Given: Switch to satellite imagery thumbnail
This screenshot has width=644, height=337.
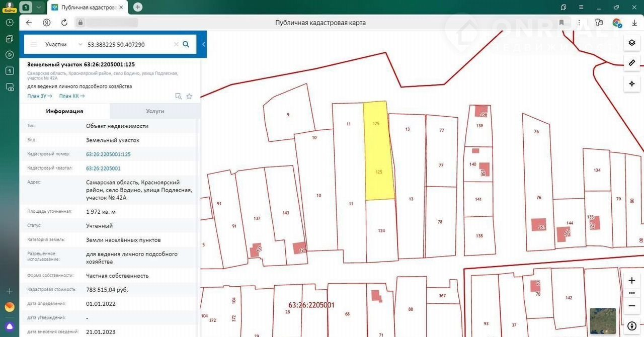Looking at the screenshot, I should point(602,320).
